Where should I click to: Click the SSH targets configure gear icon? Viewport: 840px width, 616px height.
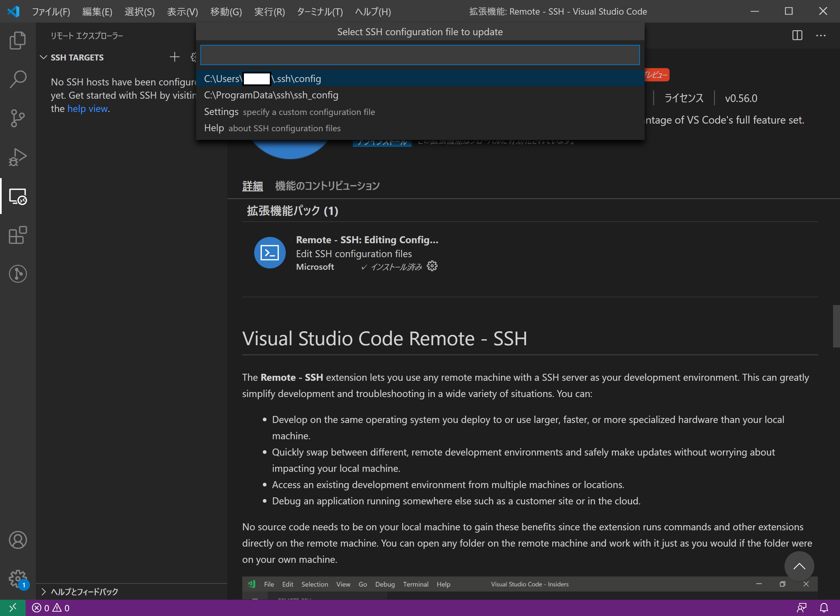click(193, 57)
